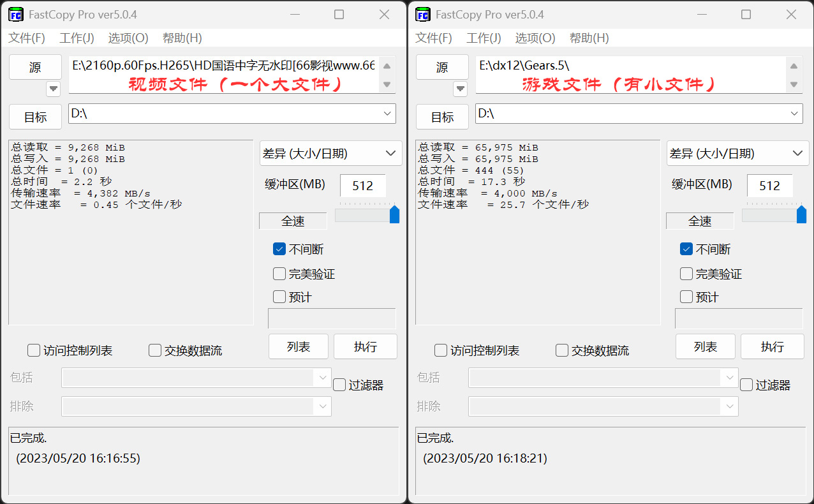Click the 缓冲区 512 input field in left window
Image resolution: width=814 pixels, height=504 pixels.
click(362, 186)
